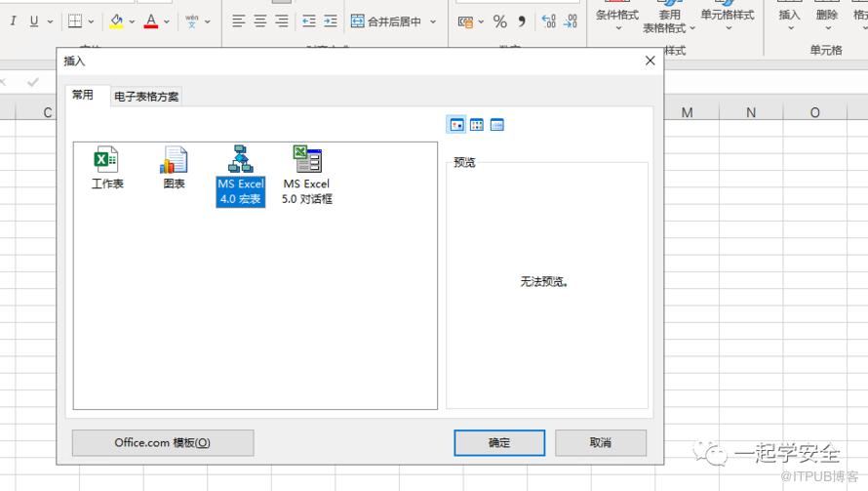Select the 图表 chart icon
868x491 pixels.
click(174, 168)
